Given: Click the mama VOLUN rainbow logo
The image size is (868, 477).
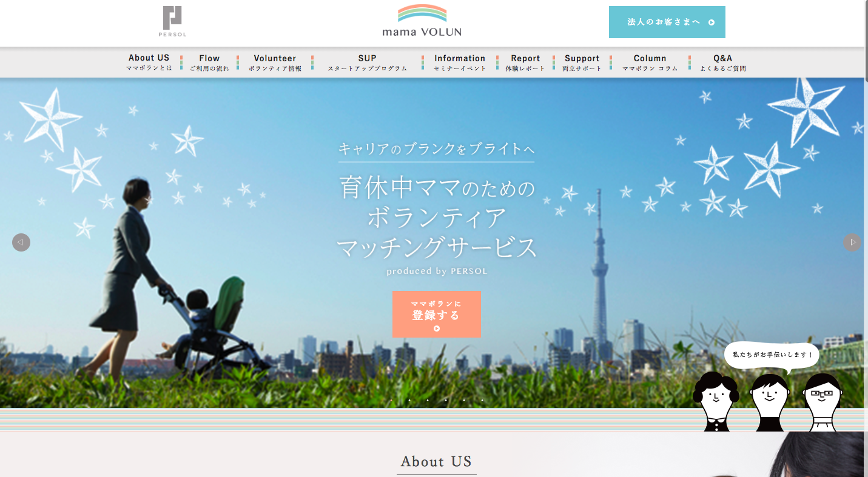Looking at the screenshot, I should [x=422, y=21].
